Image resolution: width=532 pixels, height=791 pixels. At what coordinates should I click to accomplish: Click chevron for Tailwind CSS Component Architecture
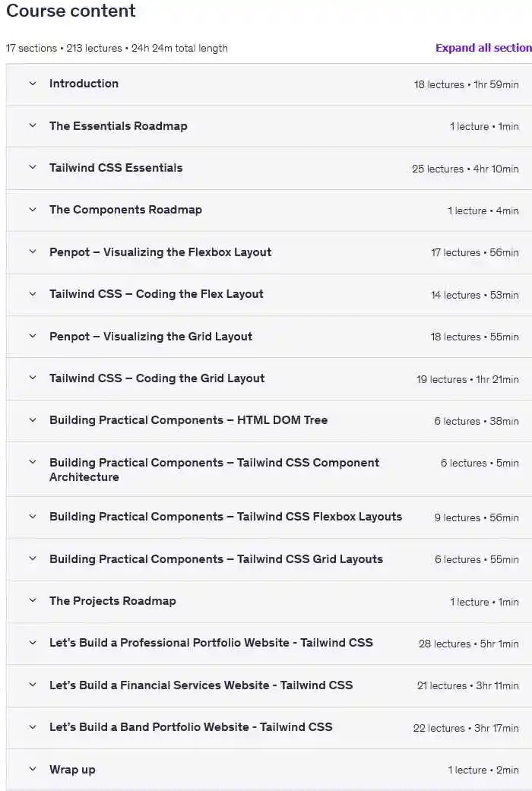[x=32, y=462]
